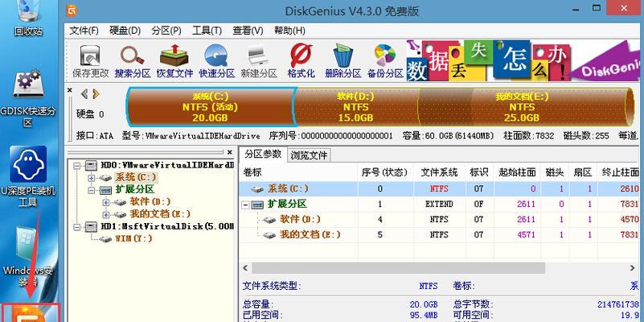Screen dimensions: 644x322
Task: Go to previous disk with left arrow
Action: point(84,94)
